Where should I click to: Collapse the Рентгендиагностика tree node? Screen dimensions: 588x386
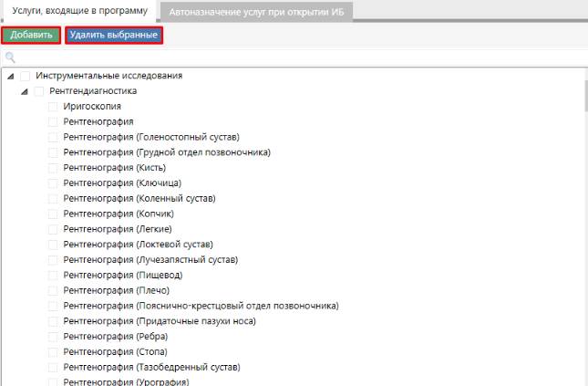pyautogui.click(x=25, y=91)
